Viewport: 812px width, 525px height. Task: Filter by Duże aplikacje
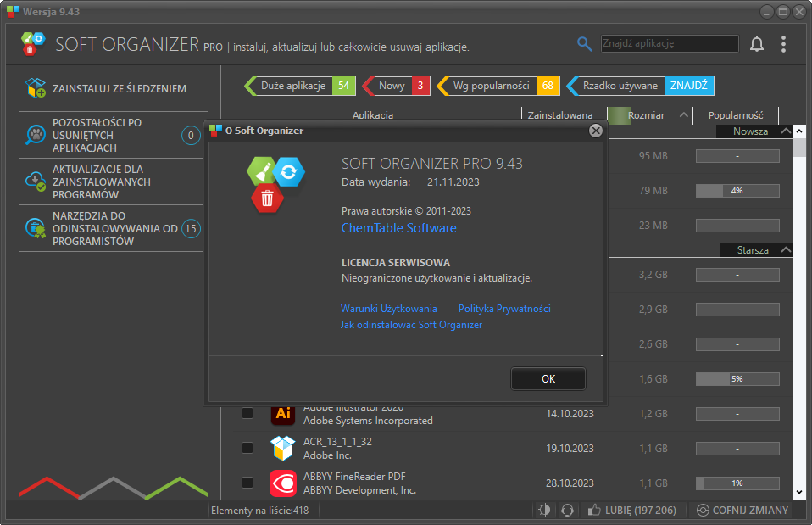click(300, 86)
